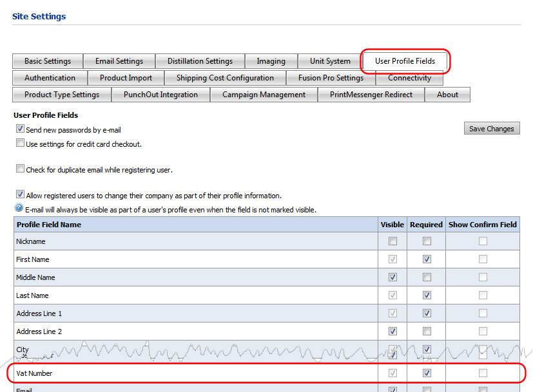Click the blue help icon beside E-mail note
Screen dimensions: 533x392
(19, 209)
